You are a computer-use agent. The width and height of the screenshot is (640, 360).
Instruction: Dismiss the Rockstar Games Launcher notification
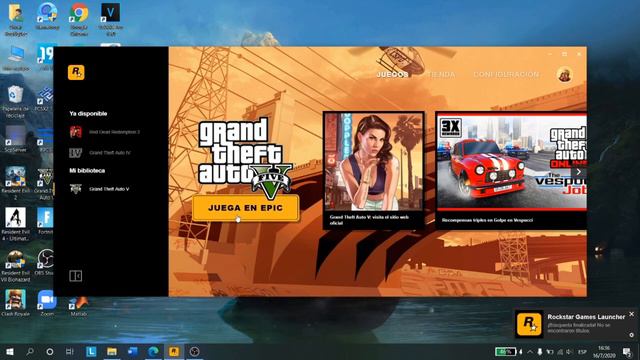631,314
